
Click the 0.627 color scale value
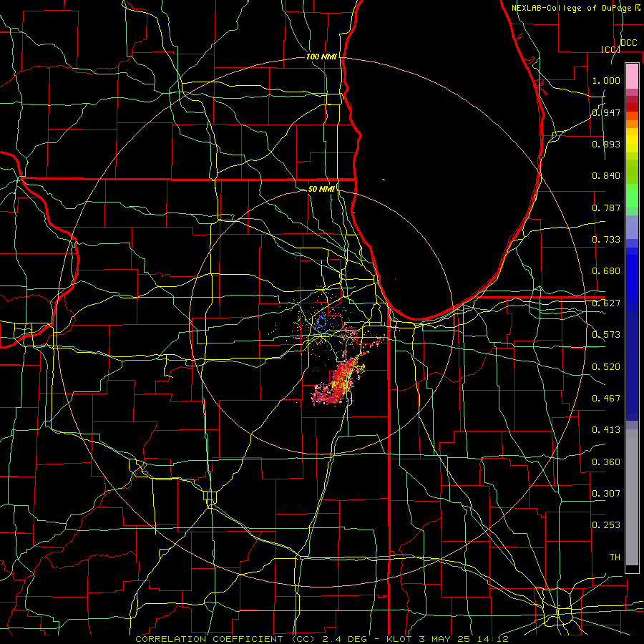pyautogui.click(x=606, y=303)
